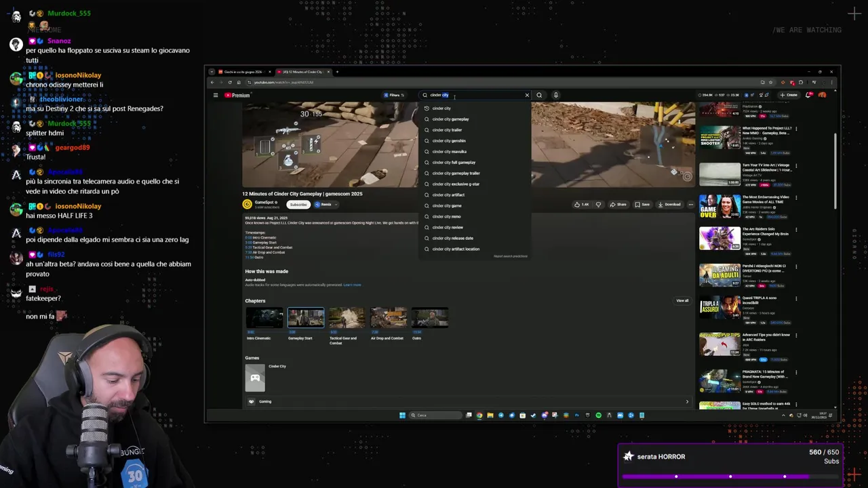Jump to the Intro Cinematic chapter thumbnail
The width and height of the screenshot is (868, 488).
click(264, 318)
